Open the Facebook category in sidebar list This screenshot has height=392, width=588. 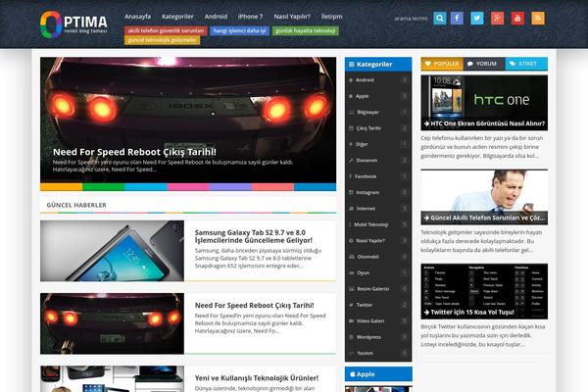(378, 176)
